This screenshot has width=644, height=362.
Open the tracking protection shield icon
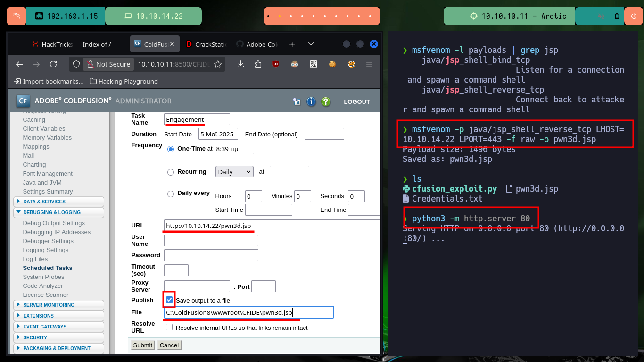click(x=77, y=64)
